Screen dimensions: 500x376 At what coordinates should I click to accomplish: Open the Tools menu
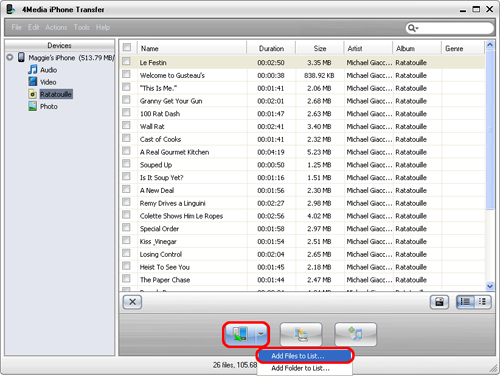(82, 27)
